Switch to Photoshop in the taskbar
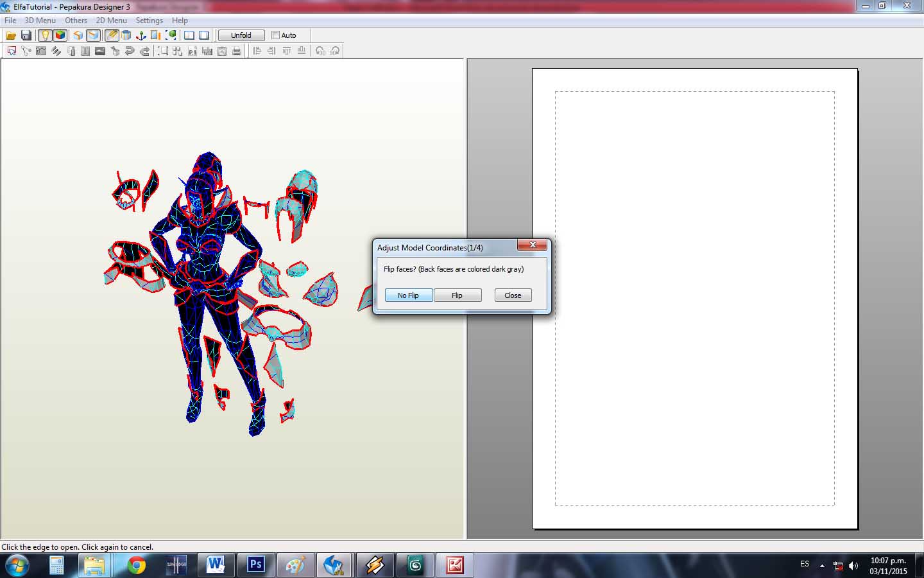The width and height of the screenshot is (924, 578). [x=255, y=565]
